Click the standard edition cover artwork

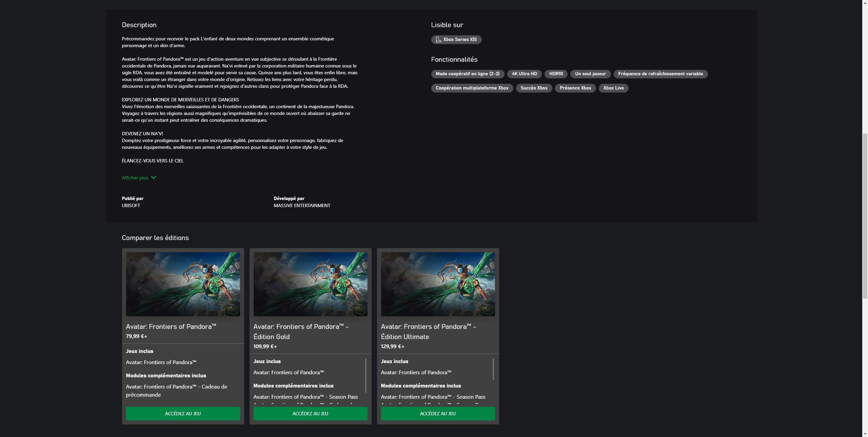pos(183,284)
